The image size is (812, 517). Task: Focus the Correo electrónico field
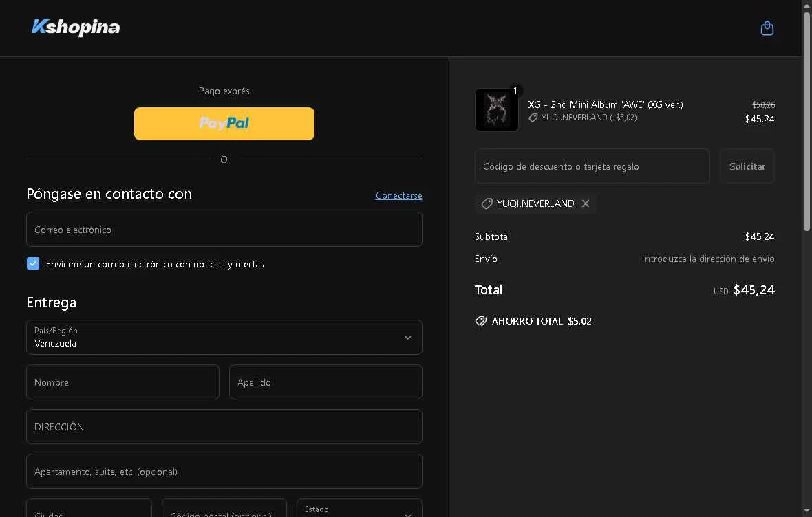click(x=224, y=229)
